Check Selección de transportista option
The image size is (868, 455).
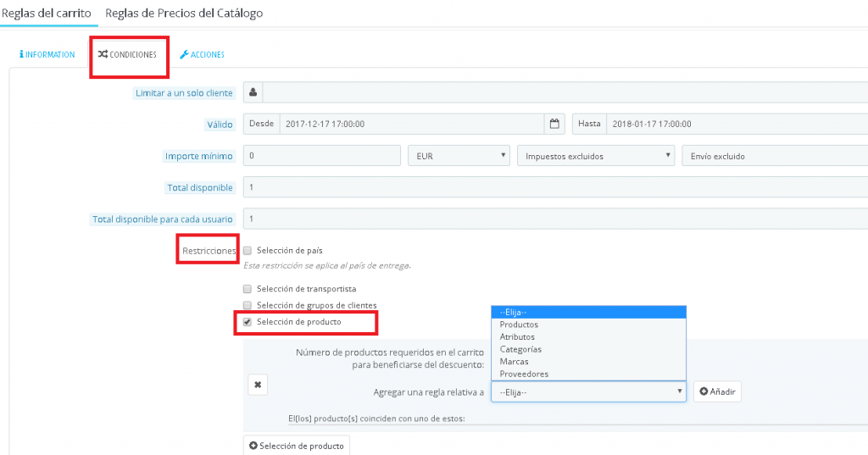click(248, 289)
